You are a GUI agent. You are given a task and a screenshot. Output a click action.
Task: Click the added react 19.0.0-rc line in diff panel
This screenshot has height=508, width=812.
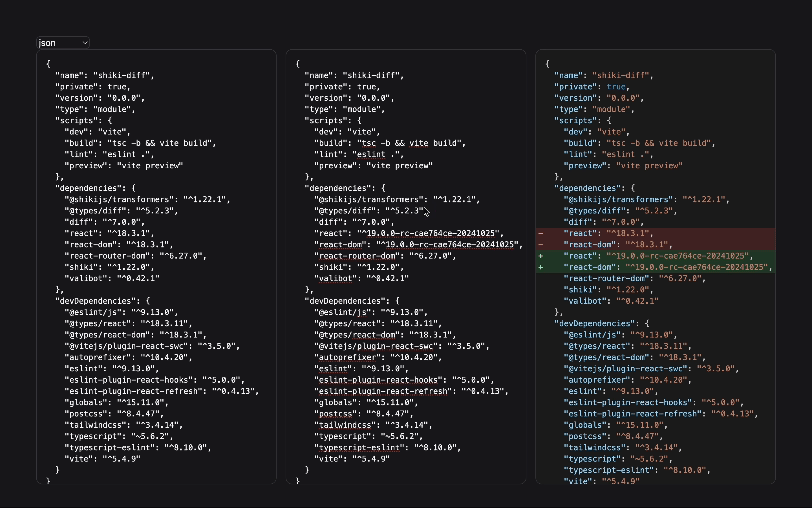pos(656,256)
